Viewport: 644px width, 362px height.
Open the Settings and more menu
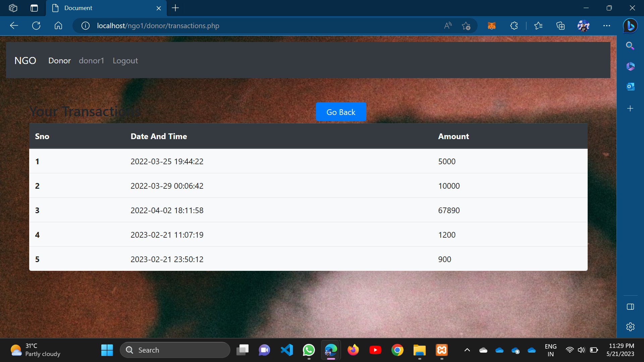(x=607, y=25)
